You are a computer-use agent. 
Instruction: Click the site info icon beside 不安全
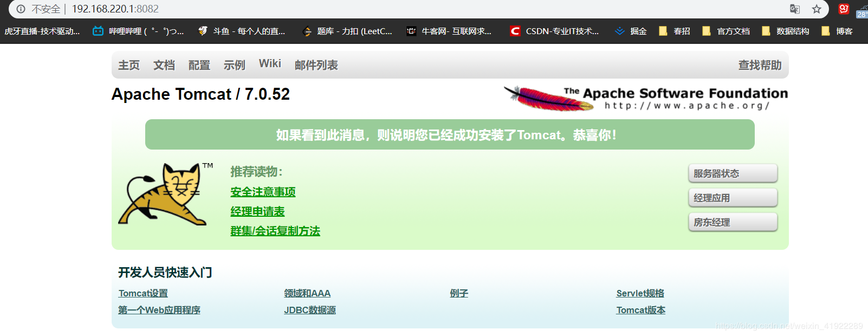point(21,9)
